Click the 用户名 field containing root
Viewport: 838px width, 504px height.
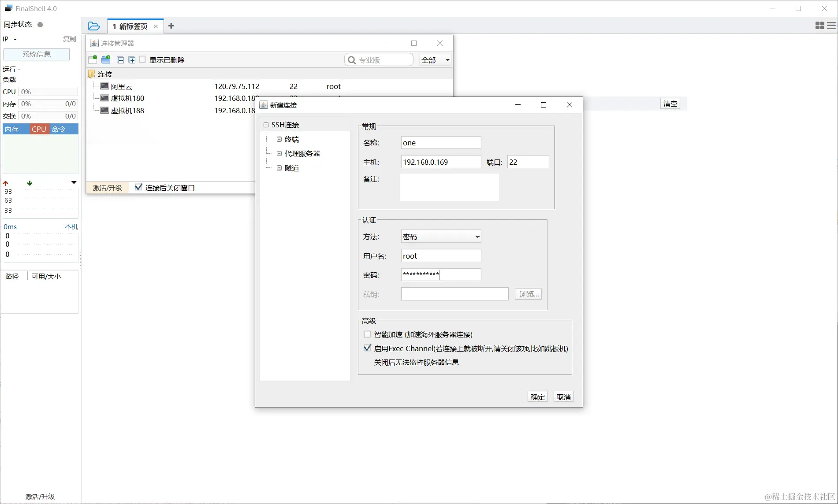[x=441, y=256]
